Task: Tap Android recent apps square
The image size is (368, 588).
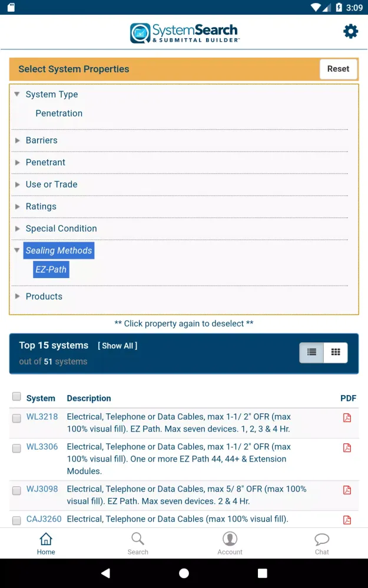Action: (263, 573)
